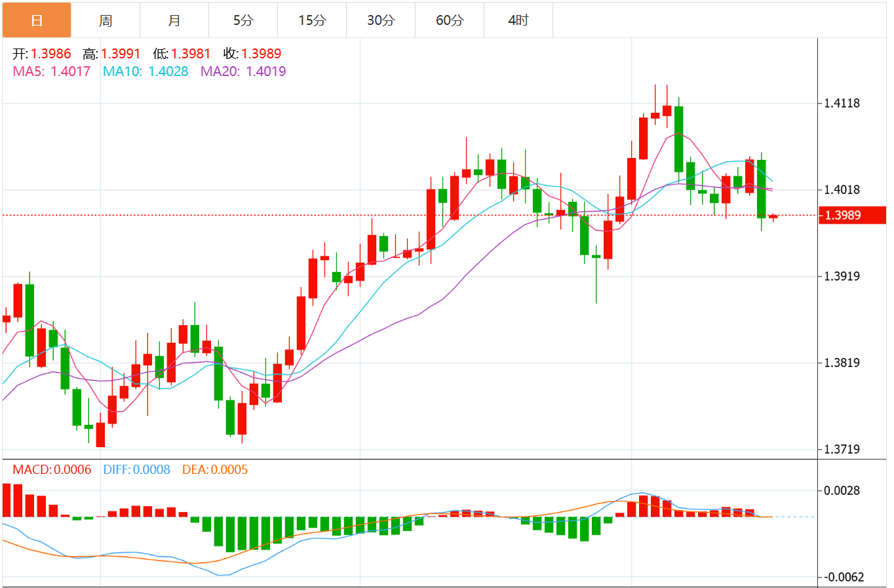
Task: Open the 15分 interval tab
Action: point(312,20)
